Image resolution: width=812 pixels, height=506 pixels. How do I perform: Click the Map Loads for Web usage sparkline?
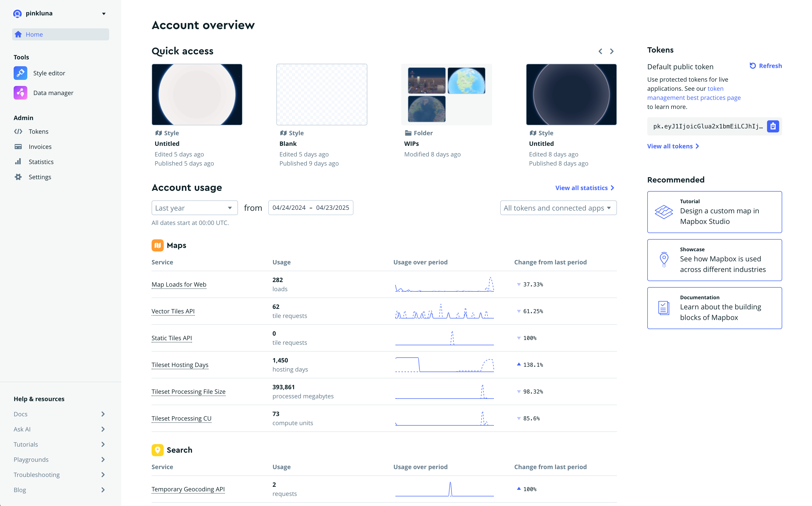444,284
